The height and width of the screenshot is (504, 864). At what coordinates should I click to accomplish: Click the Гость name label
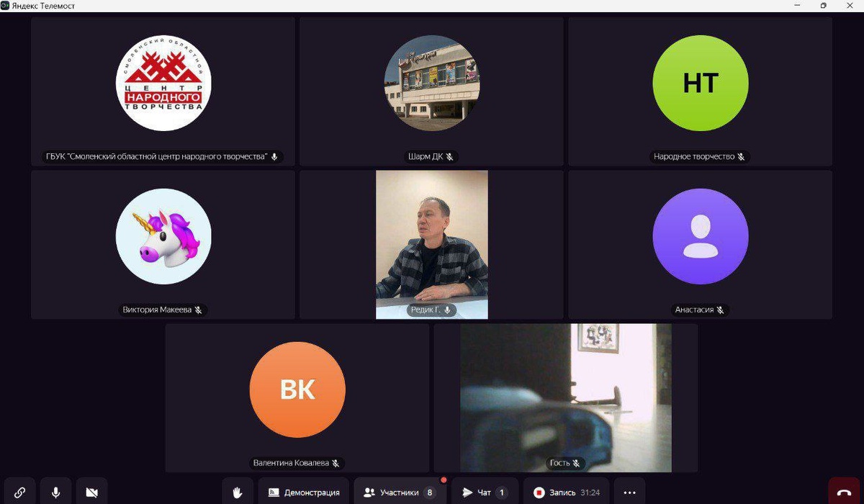pyautogui.click(x=565, y=463)
